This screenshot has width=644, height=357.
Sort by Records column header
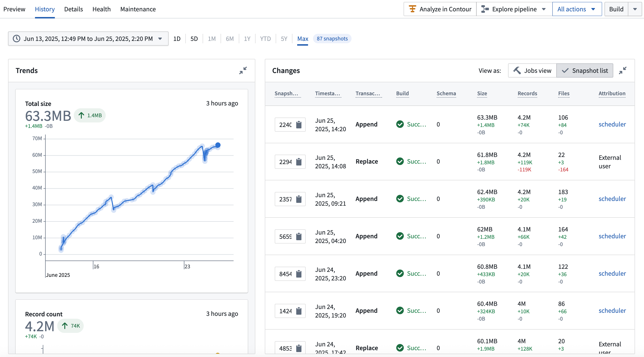coord(527,93)
